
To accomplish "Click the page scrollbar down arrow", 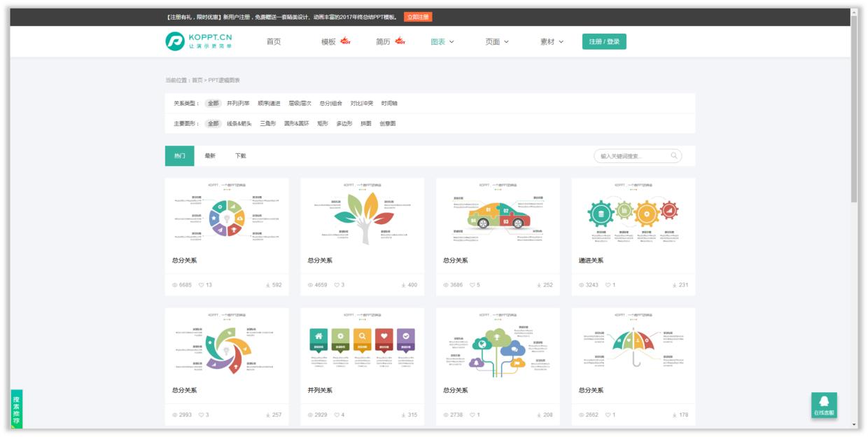I will point(854,424).
